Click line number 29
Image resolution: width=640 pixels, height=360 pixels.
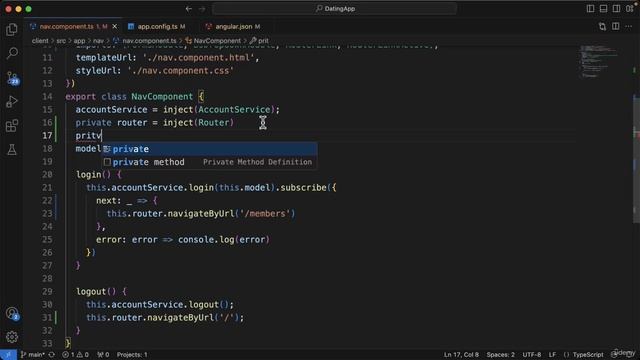coord(47,292)
